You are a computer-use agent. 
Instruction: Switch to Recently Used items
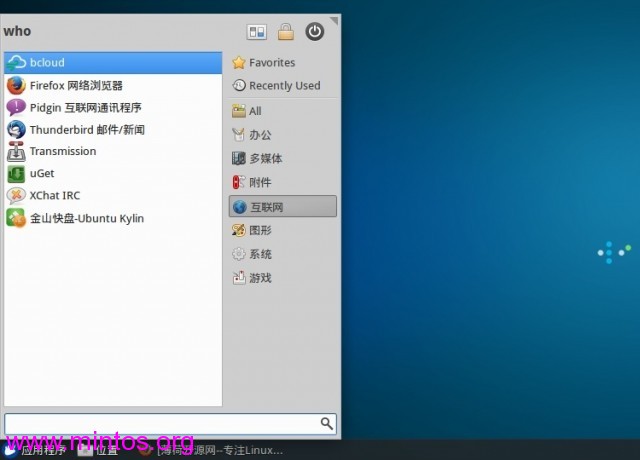tap(284, 86)
